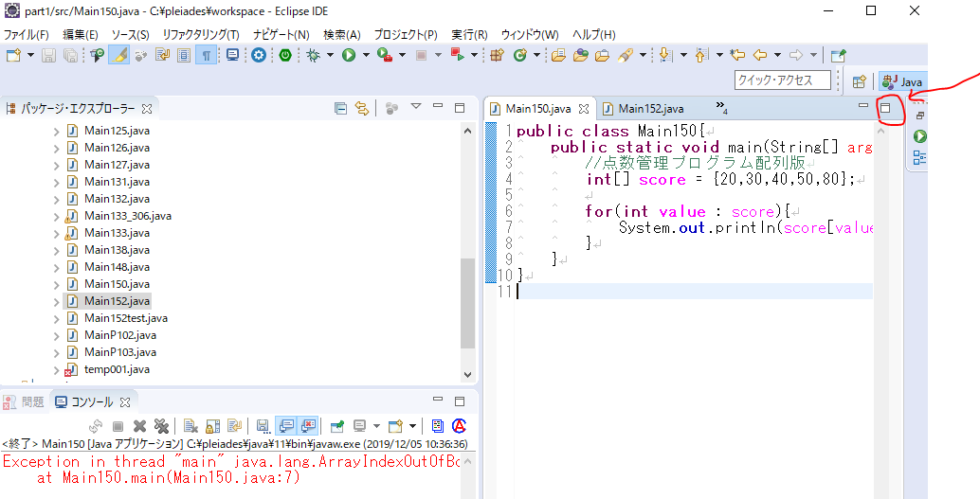Open the New wizard dropdown arrow

point(30,55)
